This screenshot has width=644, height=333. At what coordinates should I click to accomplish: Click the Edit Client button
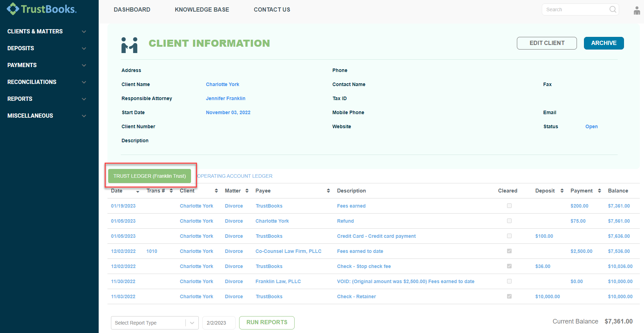click(547, 43)
